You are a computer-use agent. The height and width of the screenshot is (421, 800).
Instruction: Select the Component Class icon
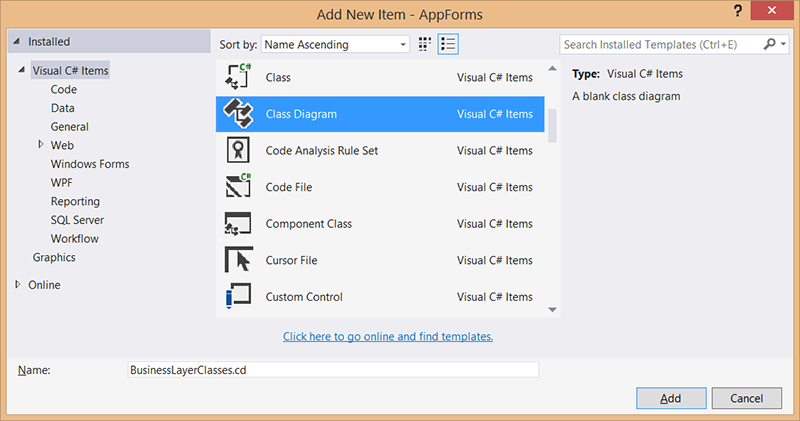click(x=238, y=224)
